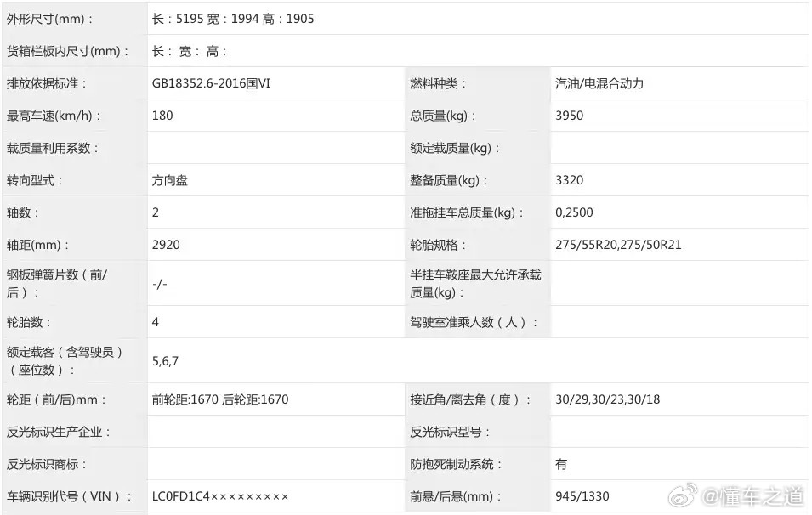Click the 反光标识商标 label

(x=47, y=464)
